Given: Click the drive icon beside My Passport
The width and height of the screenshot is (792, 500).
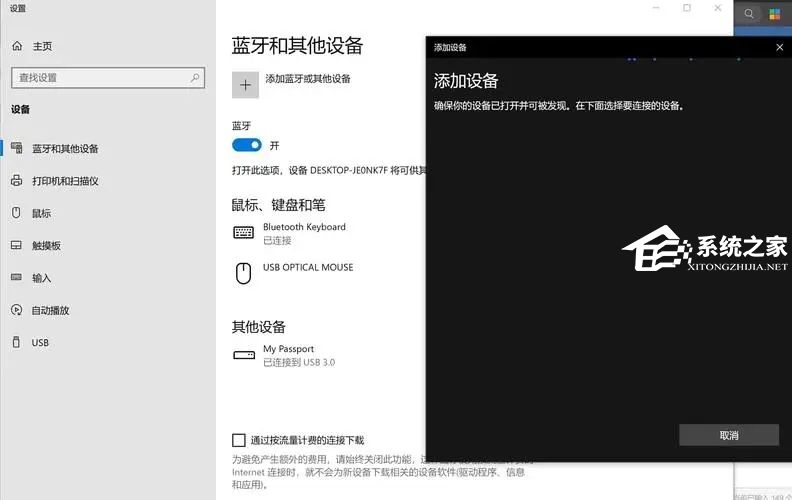Looking at the screenshot, I should click(244, 355).
